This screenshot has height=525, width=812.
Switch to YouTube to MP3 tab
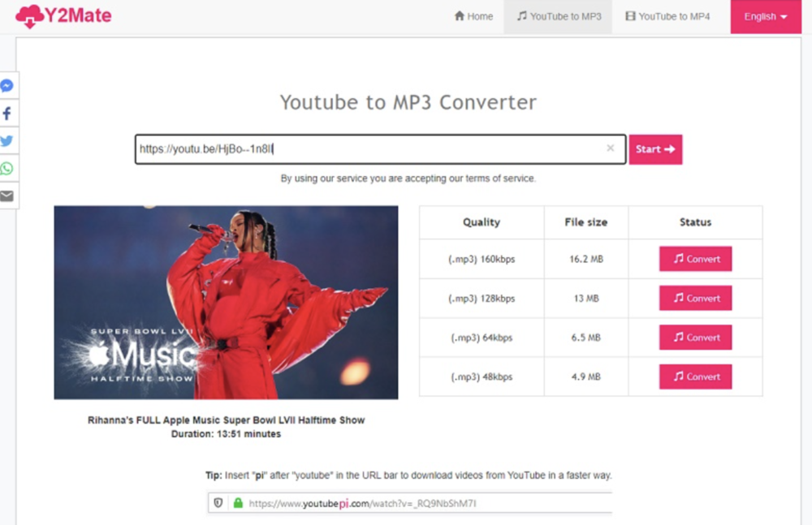pyautogui.click(x=559, y=16)
